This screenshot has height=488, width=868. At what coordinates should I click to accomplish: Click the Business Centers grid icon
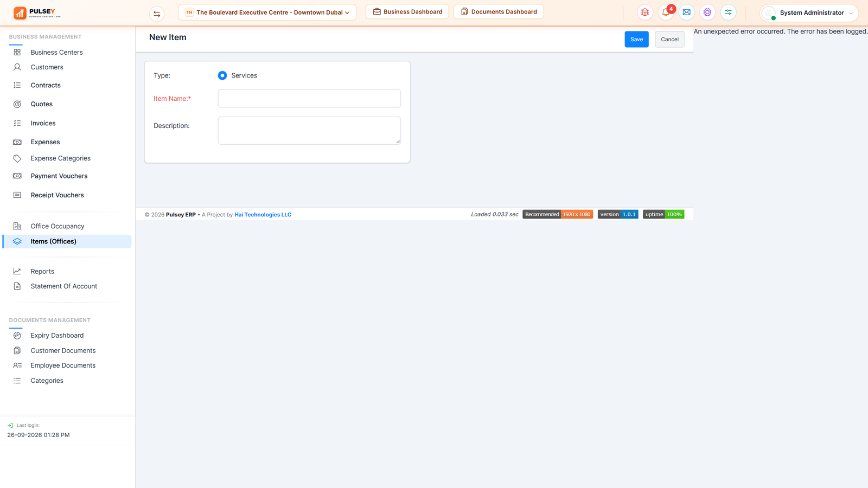(x=17, y=52)
